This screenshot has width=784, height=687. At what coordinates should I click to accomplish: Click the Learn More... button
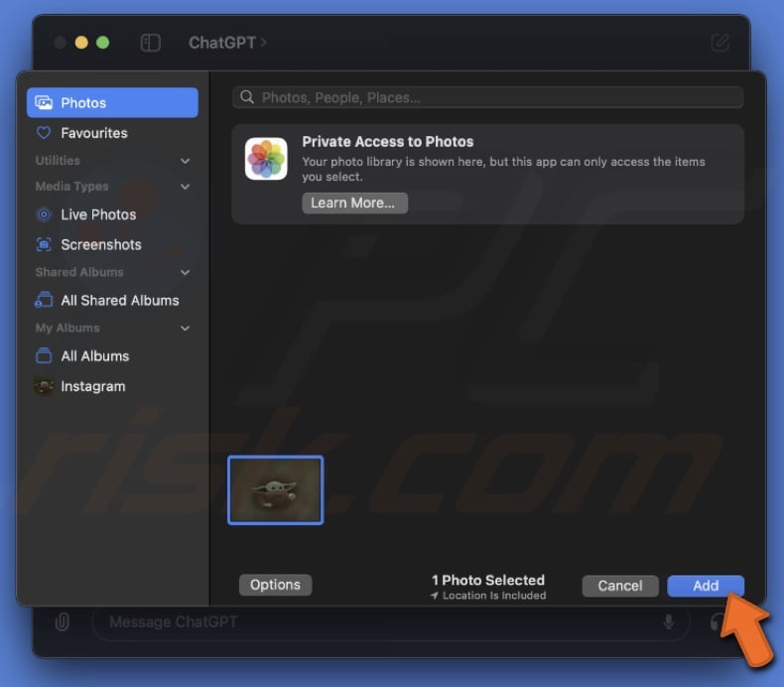click(354, 204)
